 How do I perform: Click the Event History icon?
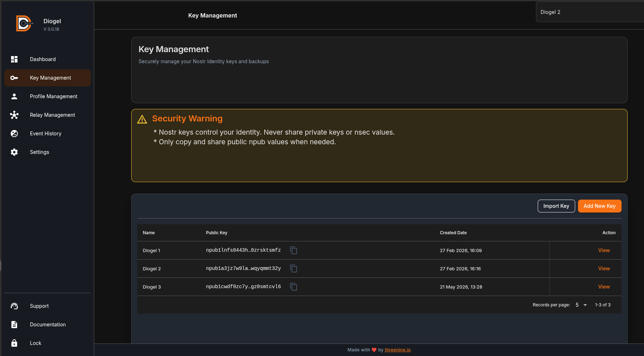coord(14,134)
